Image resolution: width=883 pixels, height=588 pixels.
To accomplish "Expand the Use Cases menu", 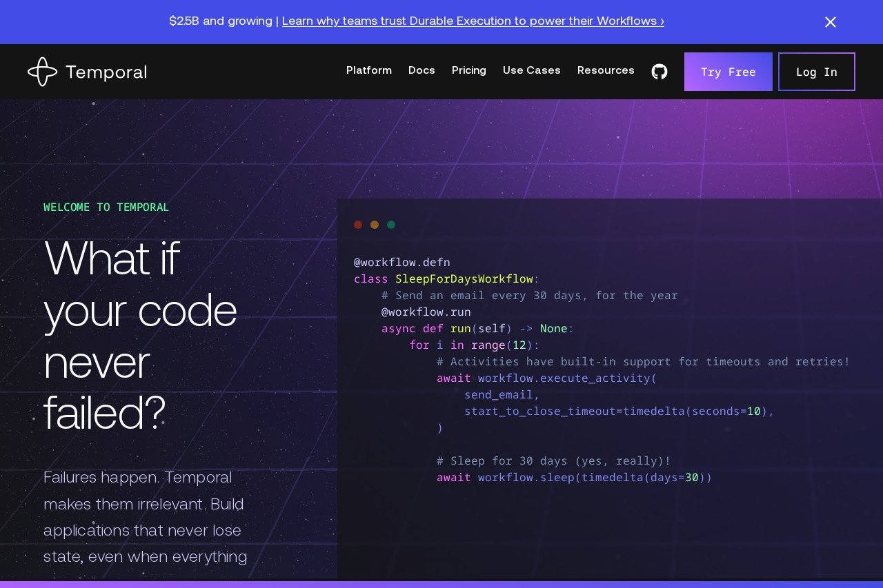I will point(531,70).
